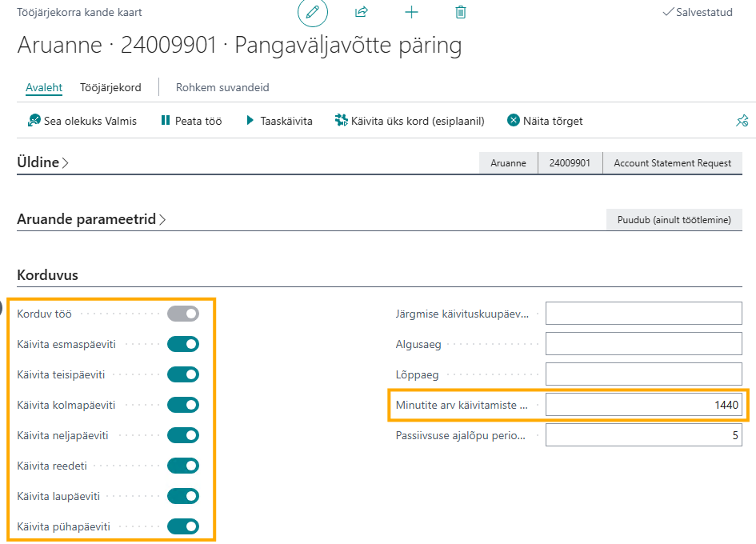Switch to the Tööjärjekord tab
The width and height of the screenshot is (756, 544).
point(110,87)
